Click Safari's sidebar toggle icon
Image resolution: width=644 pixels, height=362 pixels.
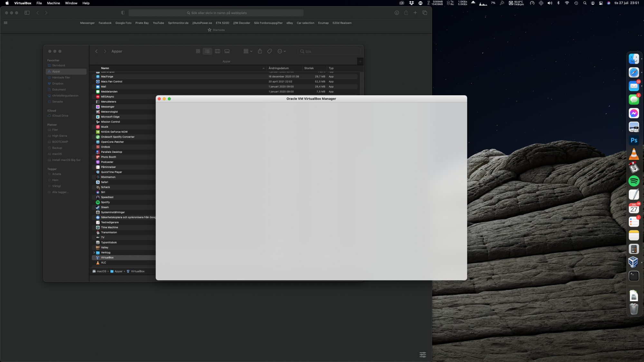click(27, 13)
